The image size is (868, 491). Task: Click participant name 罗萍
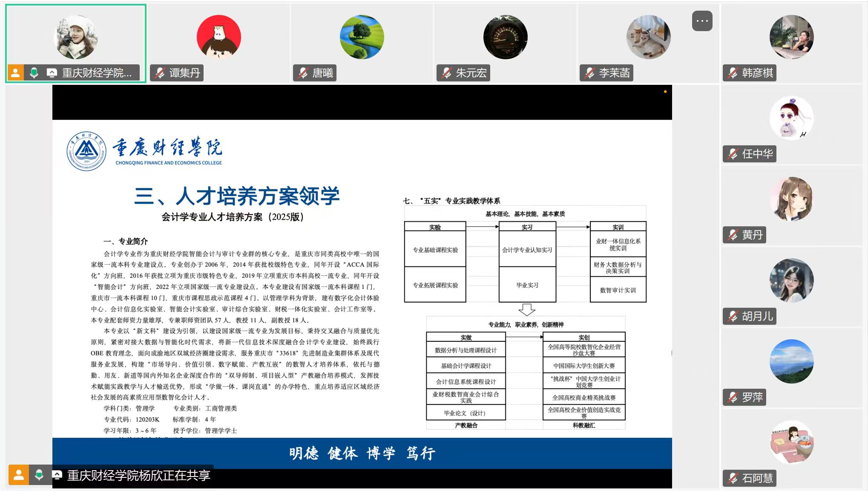(x=752, y=397)
